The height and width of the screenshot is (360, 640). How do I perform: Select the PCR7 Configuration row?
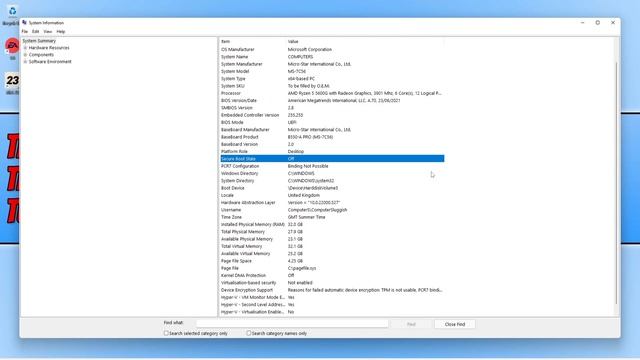(x=332, y=166)
